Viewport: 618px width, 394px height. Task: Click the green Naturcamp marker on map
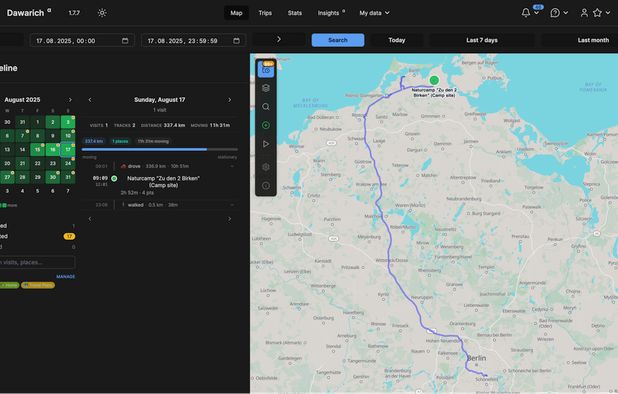click(x=434, y=80)
